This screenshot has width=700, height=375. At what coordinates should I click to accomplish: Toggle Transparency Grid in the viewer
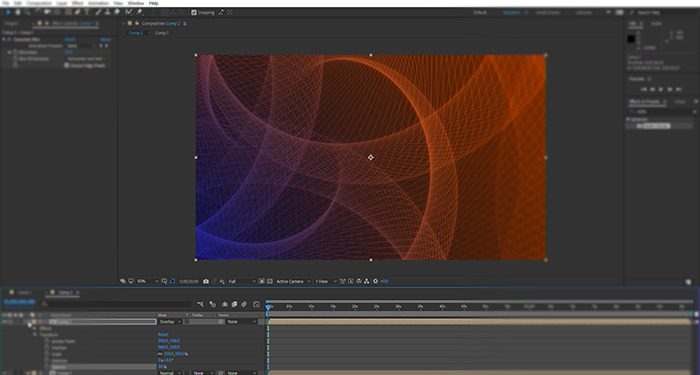click(x=270, y=281)
